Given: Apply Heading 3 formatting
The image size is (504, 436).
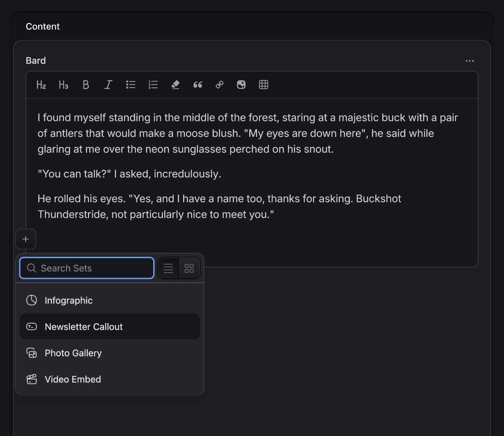Looking at the screenshot, I should 63,84.
